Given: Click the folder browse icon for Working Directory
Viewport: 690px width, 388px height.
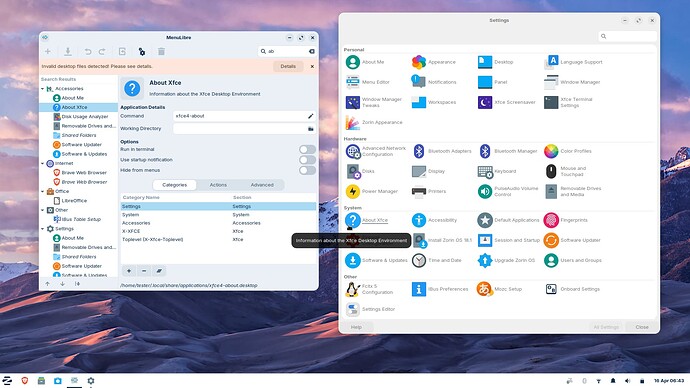Looking at the screenshot, I should [x=311, y=128].
